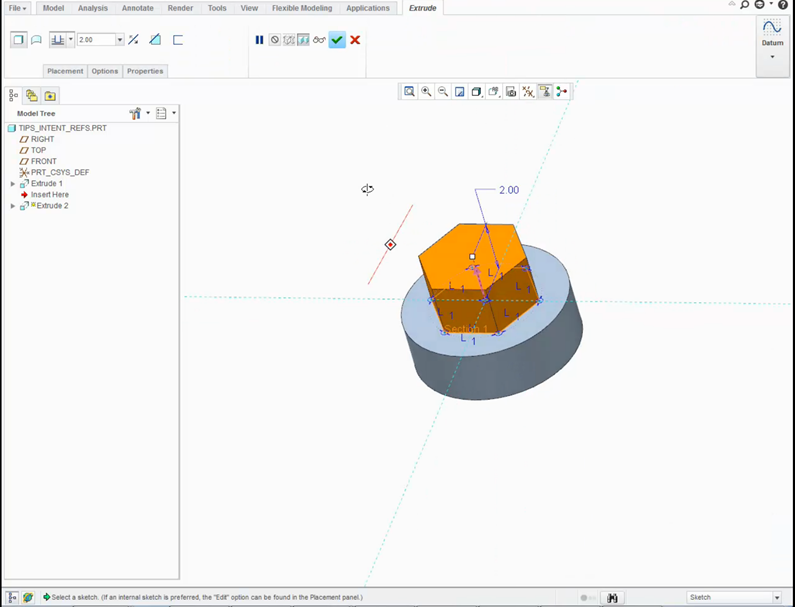The width and height of the screenshot is (795, 610).
Task: Show the Model Tree navigator tab
Action: [14, 95]
